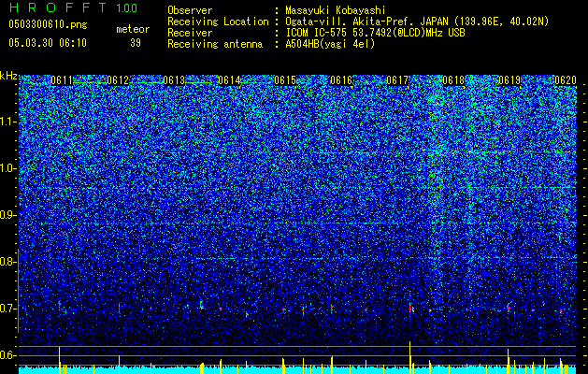Click the 0614 time marker

229,80
